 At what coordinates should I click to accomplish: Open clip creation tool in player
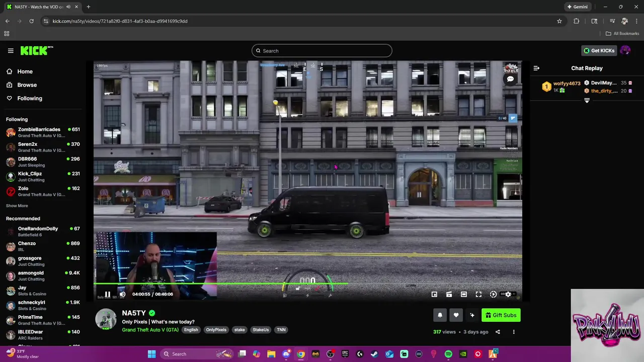click(449, 294)
